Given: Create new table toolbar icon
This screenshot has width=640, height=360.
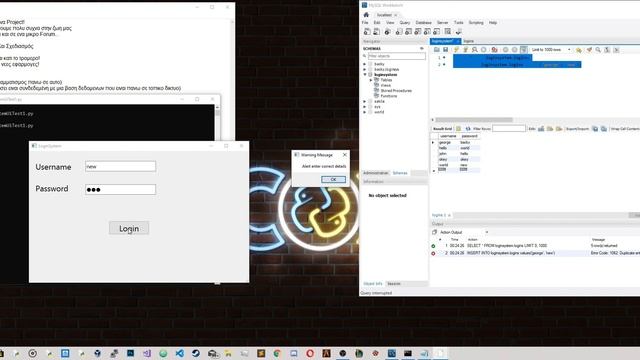Looking at the screenshot, I should pyautogui.click(x=408, y=31).
